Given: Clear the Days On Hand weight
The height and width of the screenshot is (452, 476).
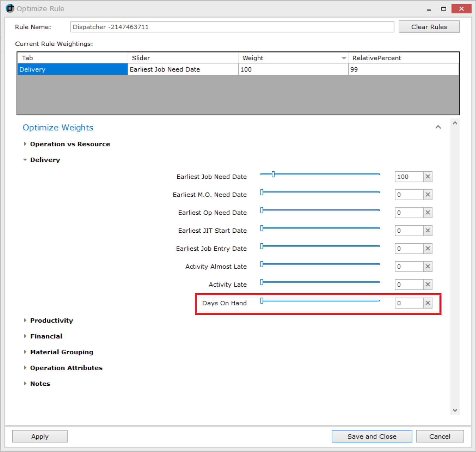Looking at the screenshot, I should (428, 303).
